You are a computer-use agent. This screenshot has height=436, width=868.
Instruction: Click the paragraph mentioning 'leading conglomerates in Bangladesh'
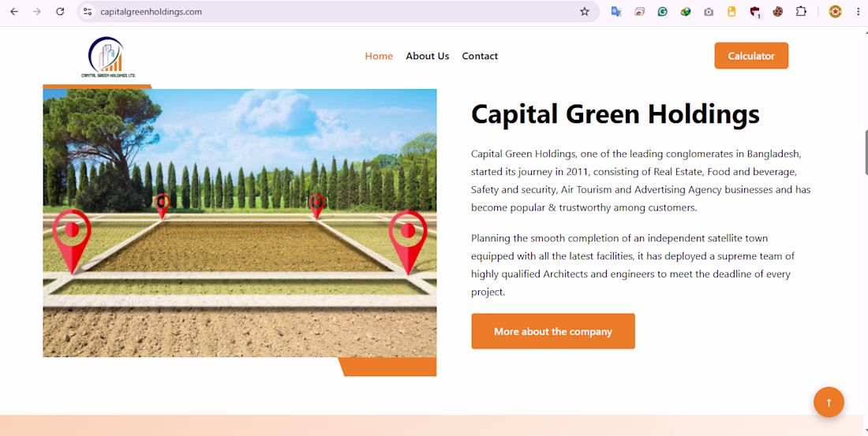[641, 181]
